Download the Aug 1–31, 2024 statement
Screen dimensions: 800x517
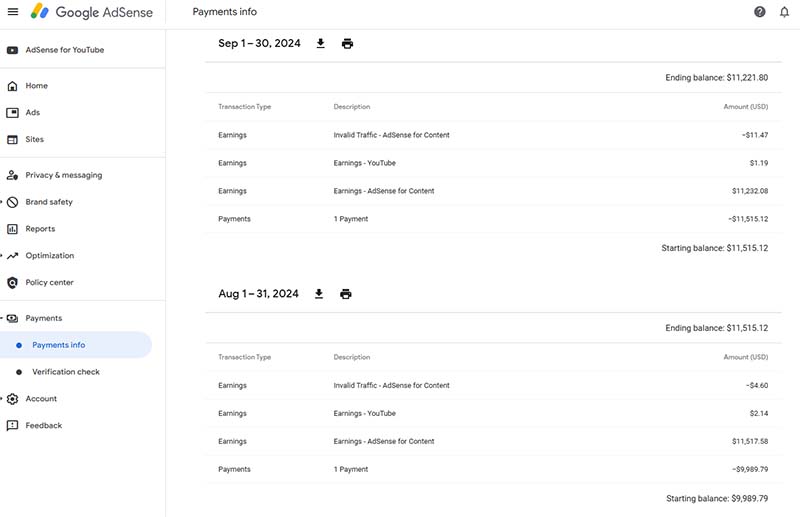click(x=319, y=294)
